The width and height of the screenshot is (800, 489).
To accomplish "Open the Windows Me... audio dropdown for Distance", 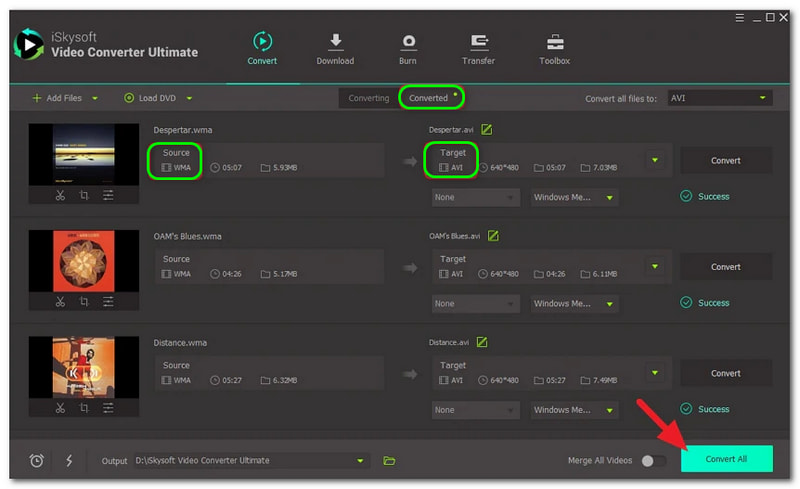I will click(x=574, y=410).
